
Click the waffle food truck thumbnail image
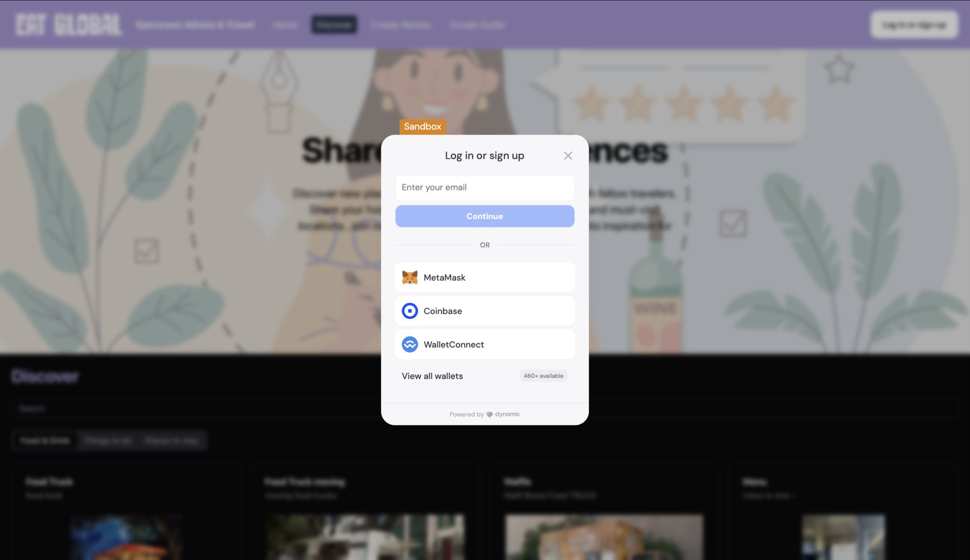[604, 537]
